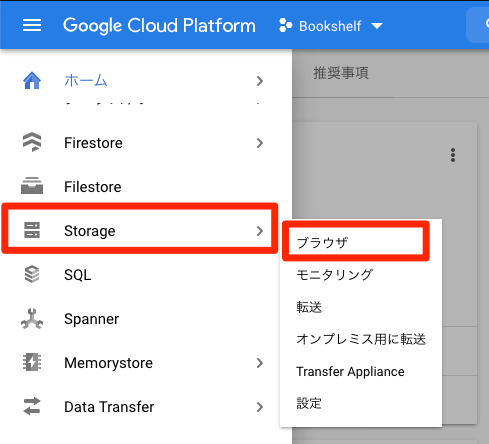Select Transfer Appliance in submenu
489x444 pixels.
pyautogui.click(x=361, y=371)
